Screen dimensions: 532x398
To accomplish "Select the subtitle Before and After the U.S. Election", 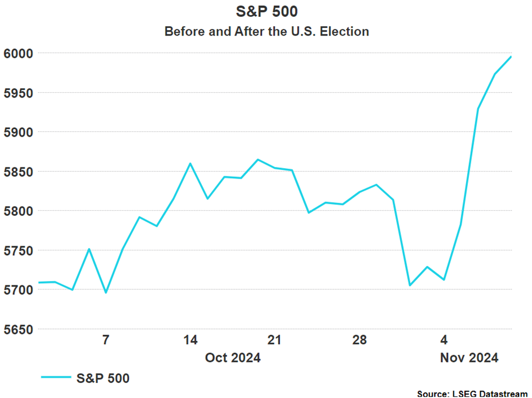I will pos(267,32).
